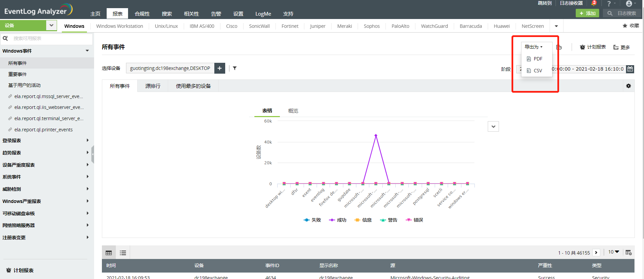The height and width of the screenshot is (279, 644).
Task: Select the Unix/Linux device tab
Action: pos(166,26)
